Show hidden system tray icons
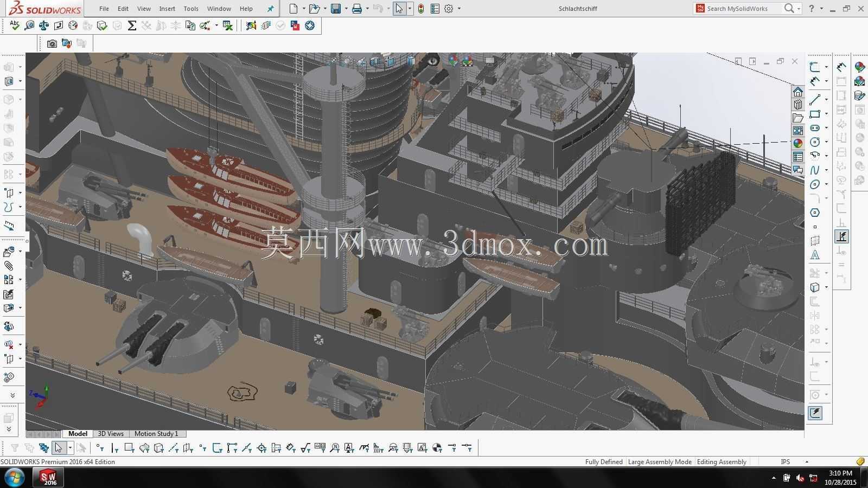 coord(774,478)
